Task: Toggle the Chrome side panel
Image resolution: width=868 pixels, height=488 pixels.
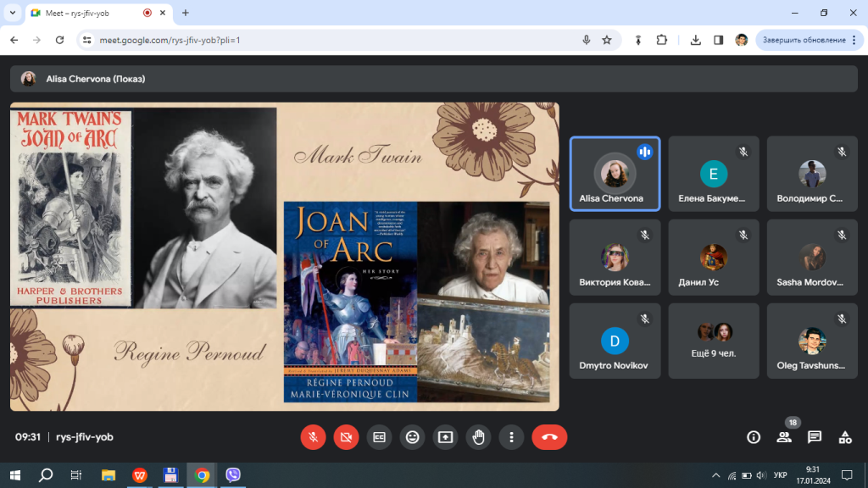Action: (719, 40)
